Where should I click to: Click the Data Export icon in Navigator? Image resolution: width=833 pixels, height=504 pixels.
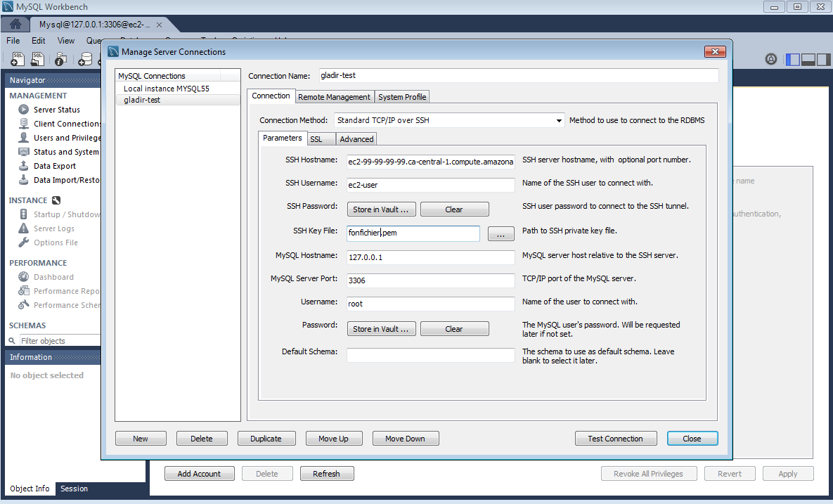pos(24,166)
